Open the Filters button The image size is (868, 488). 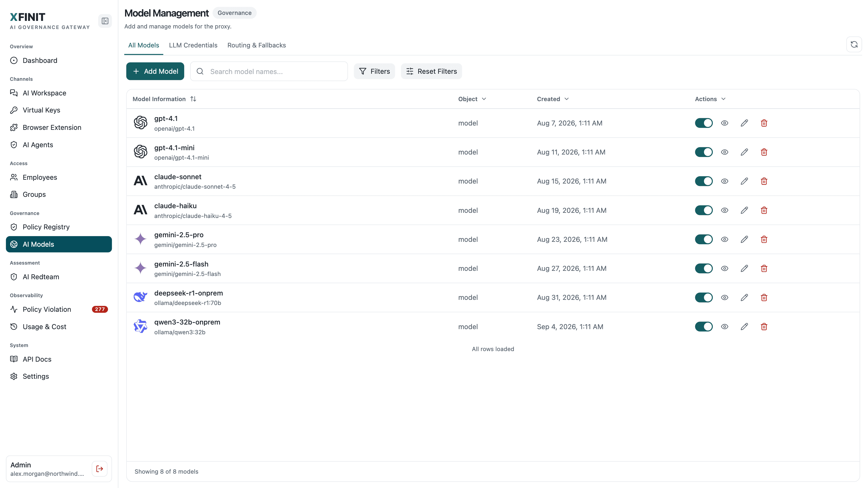[x=374, y=71]
